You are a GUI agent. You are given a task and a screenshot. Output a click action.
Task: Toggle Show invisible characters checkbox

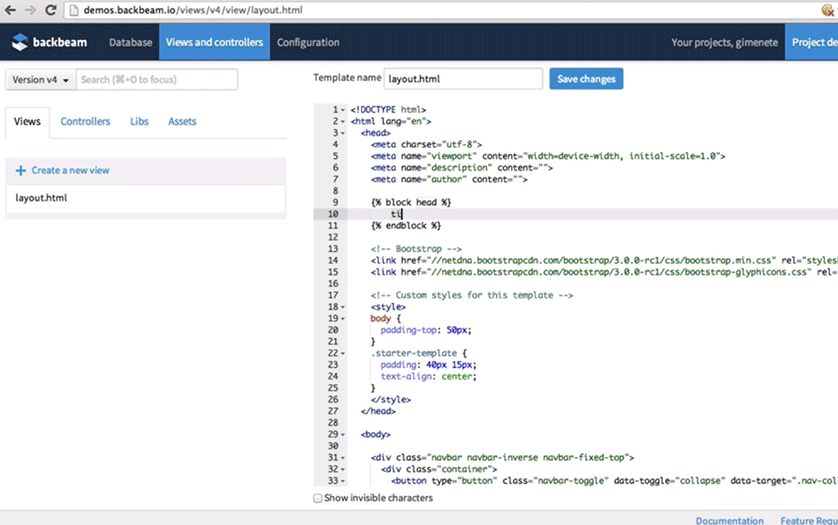click(x=317, y=498)
